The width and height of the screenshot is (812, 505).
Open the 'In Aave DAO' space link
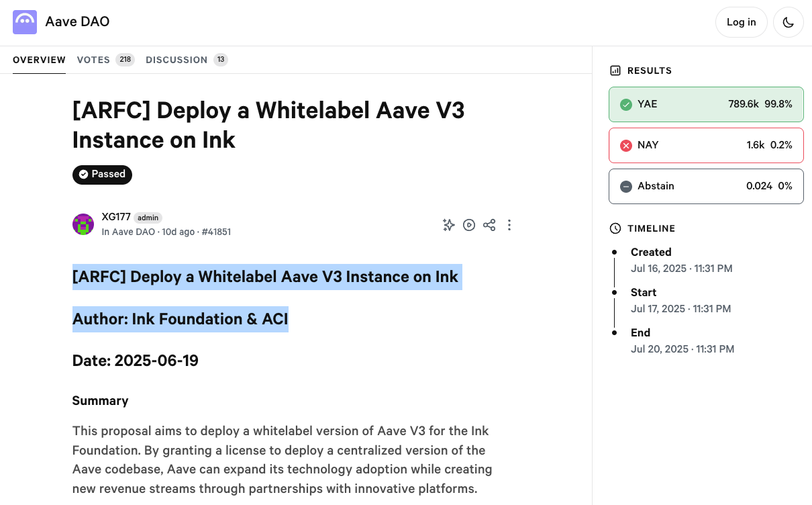pos(129,232)
